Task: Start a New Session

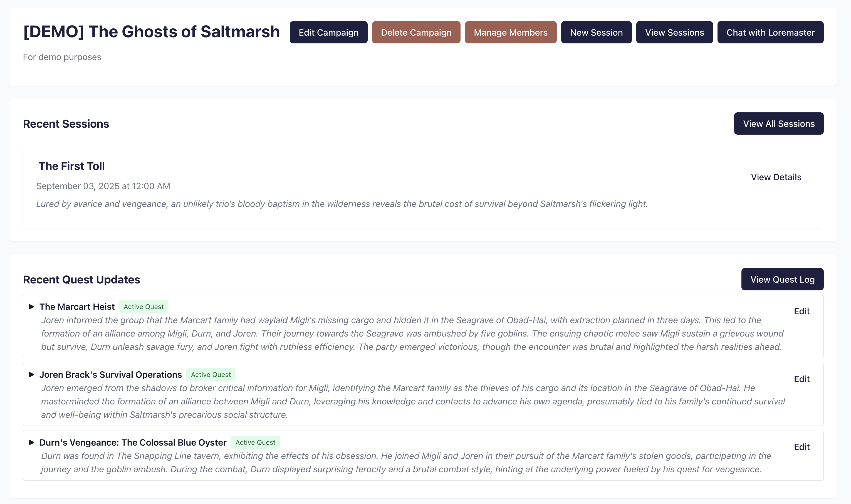Action: [x=596, y=32]
